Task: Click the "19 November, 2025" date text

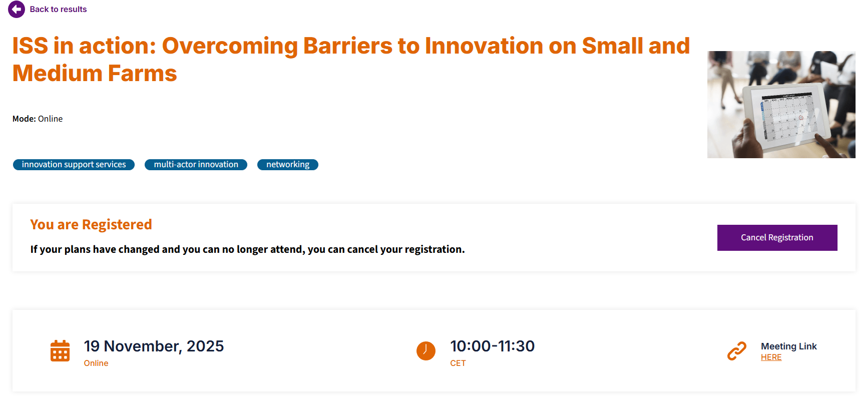Action: point(154,346)
